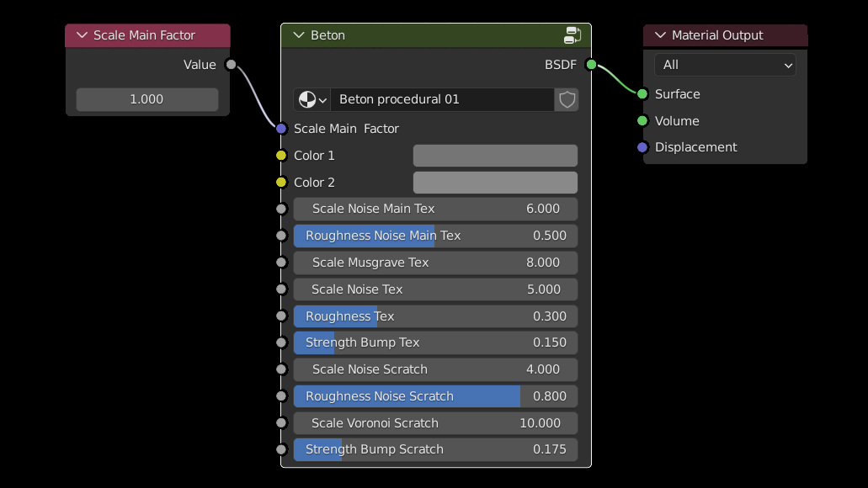The width and height of the screenshot is (868, 488).
Task: Click the green BSDF output socket
Action: coord(591,65)
